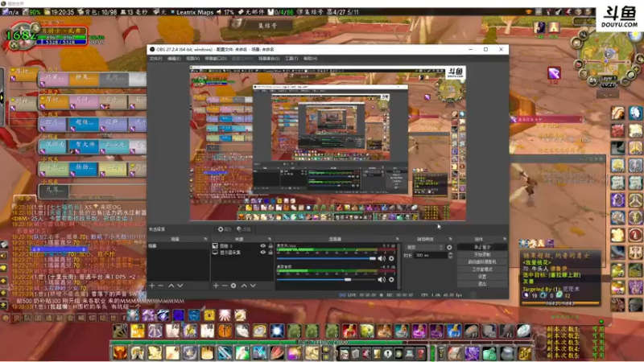Pop out the scenes dock panel

pyautogui.click(x=205, y=239)
